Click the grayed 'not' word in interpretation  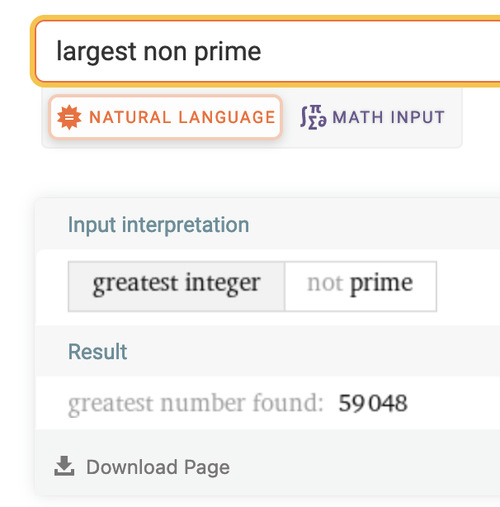pyautogui.click(x=325, y=283)
